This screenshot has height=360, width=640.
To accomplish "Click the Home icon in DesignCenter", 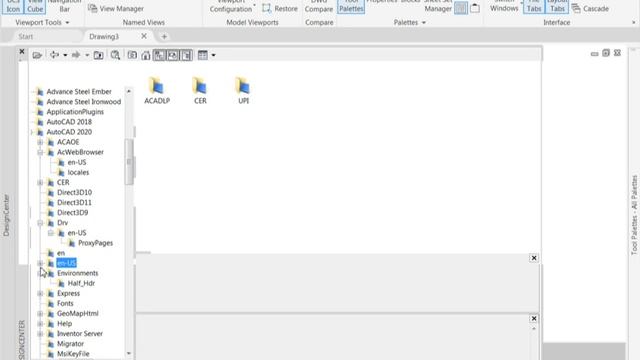I will point(146,55).
